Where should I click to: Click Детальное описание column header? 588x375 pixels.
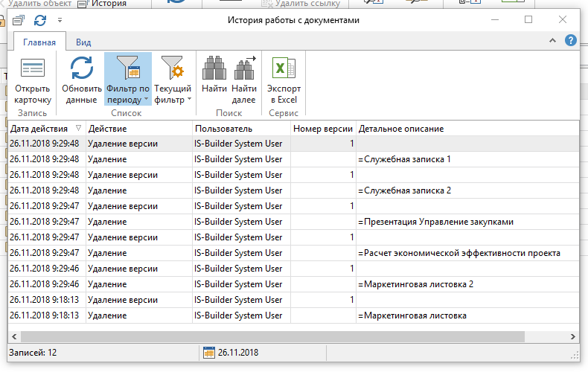pos(467,129)
